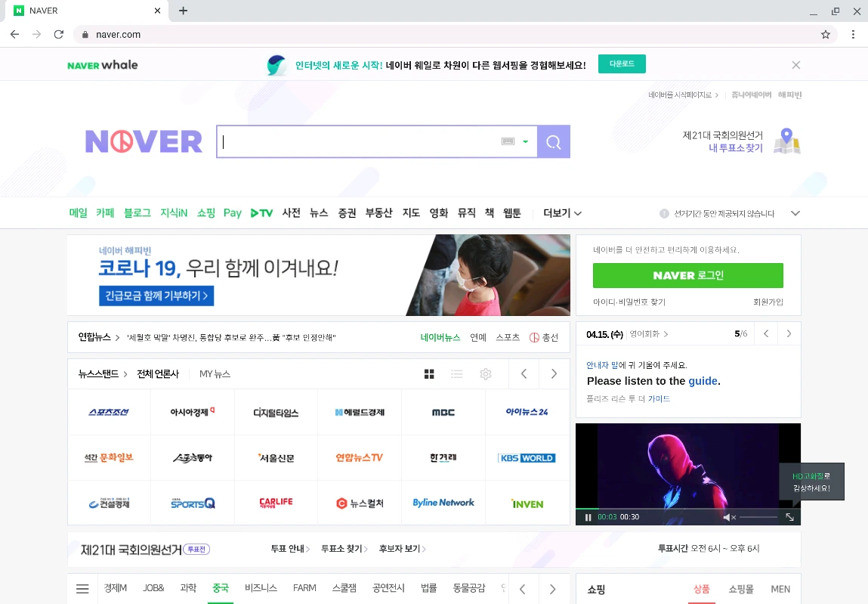Expand the election notice chevron
Viewport: 868px width, 604px height.
(x=795, y=213)
